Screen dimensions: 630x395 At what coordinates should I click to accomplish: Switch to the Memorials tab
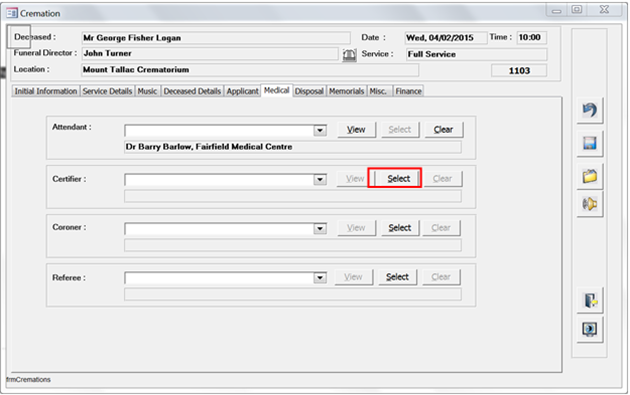pyautogui.click(x=346, y=91)
